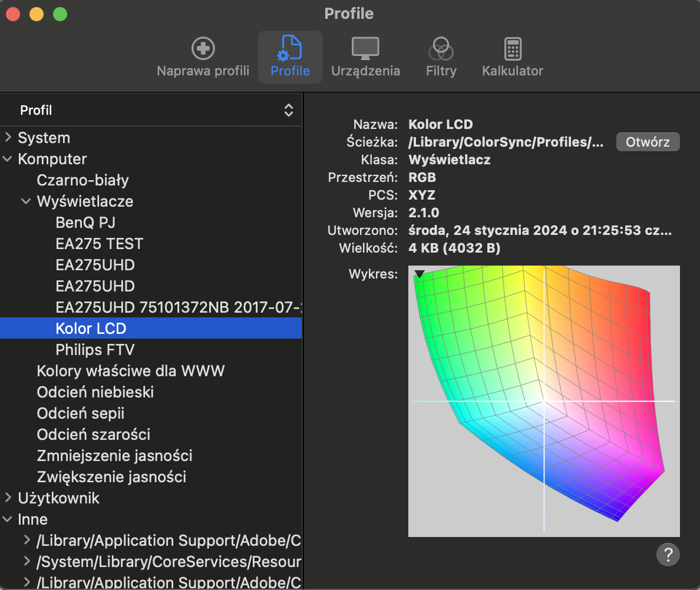
Task: Collapse the Komputer group
Action: 8,159
